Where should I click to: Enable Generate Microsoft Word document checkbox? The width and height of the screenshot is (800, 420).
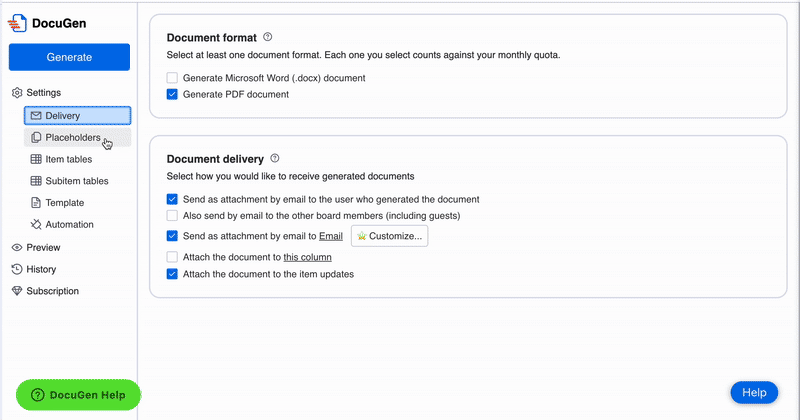(x=173, y=77)
